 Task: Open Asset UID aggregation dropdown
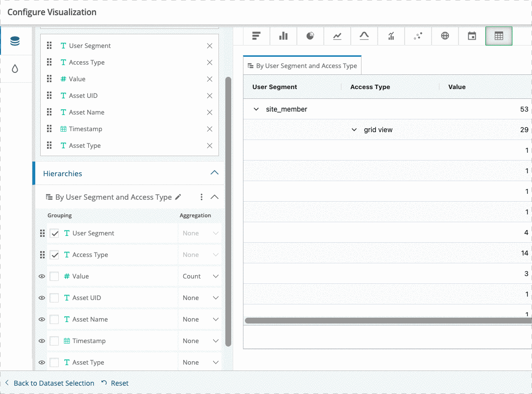[200, 298]
